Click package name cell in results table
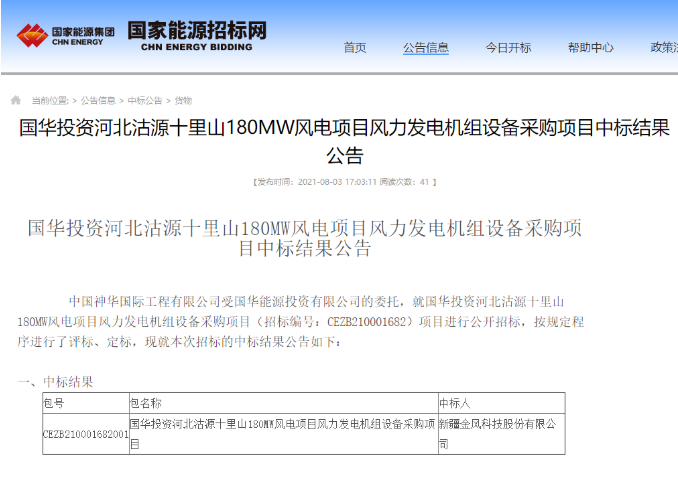 [284, 434]
